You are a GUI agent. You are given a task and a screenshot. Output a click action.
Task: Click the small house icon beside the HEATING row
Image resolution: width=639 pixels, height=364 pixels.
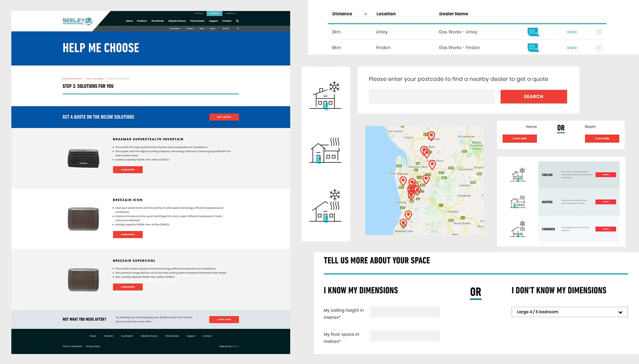518,202
